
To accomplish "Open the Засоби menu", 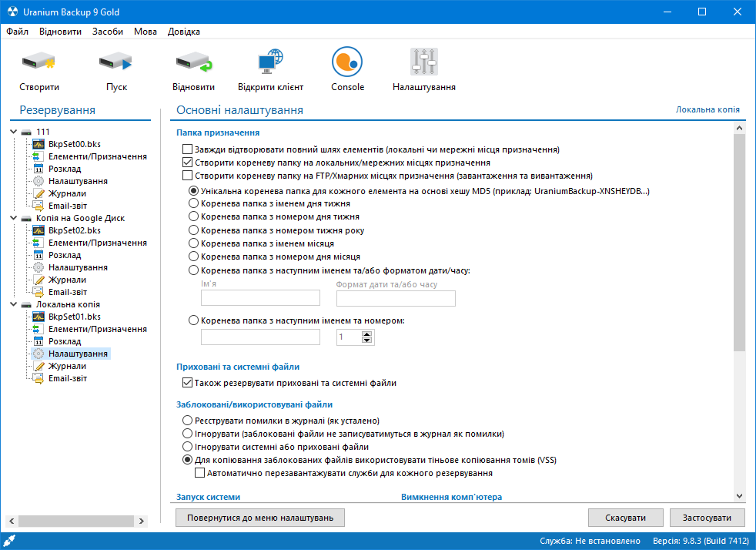I will pyautogui.click(x=108, y=32).
